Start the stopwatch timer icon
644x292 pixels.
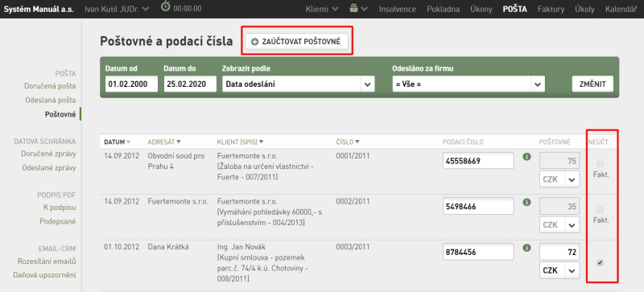point(166,7)
